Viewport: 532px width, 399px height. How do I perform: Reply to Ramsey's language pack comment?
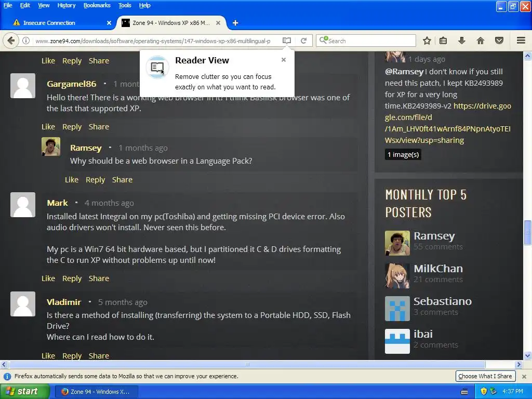tap(96, 179)
